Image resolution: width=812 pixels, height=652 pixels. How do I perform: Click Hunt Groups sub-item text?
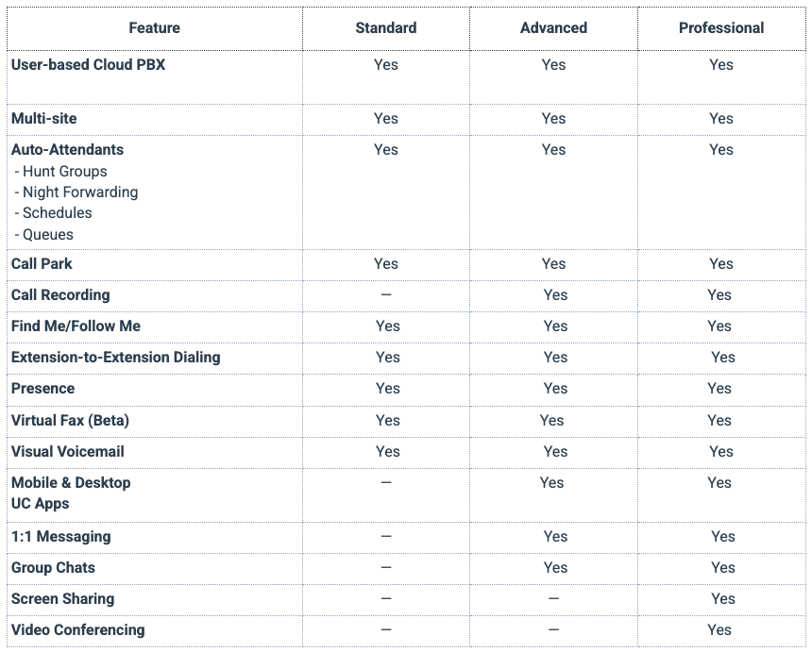pos(64,172)
